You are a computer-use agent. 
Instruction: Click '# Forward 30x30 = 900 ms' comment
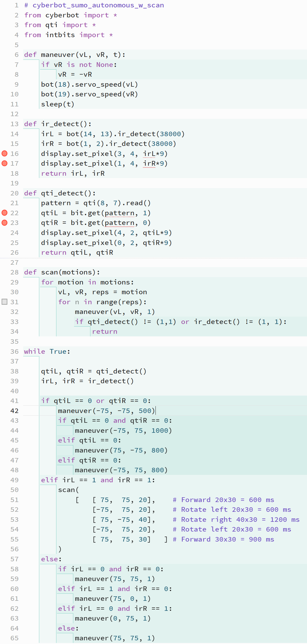(x=223, y=539)
